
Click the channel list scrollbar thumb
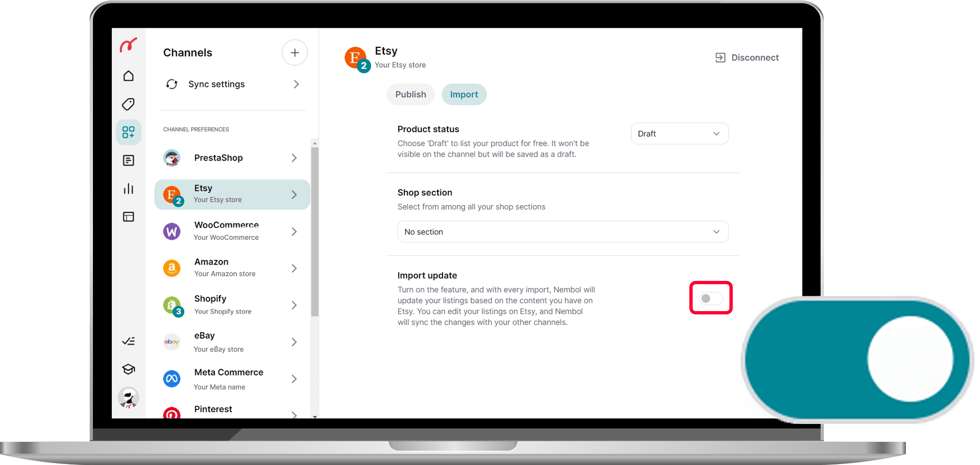[x=315, y=231]
